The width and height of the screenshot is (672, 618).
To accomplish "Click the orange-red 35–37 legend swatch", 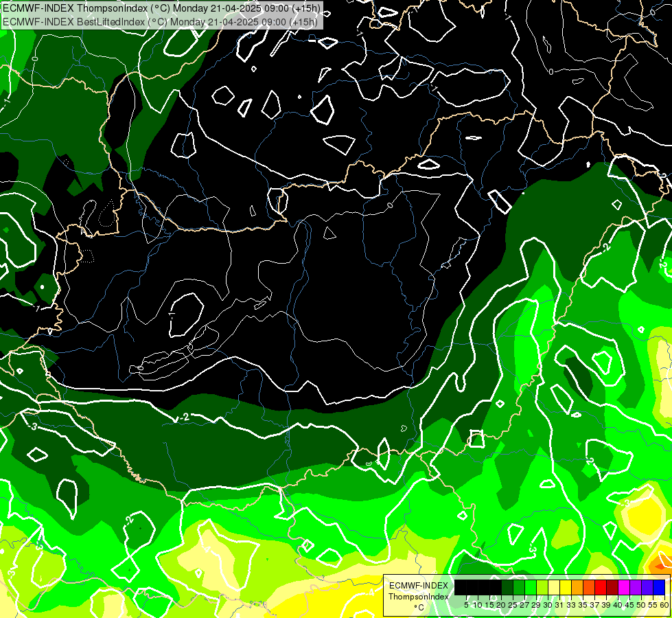I will tap(589, 588).
